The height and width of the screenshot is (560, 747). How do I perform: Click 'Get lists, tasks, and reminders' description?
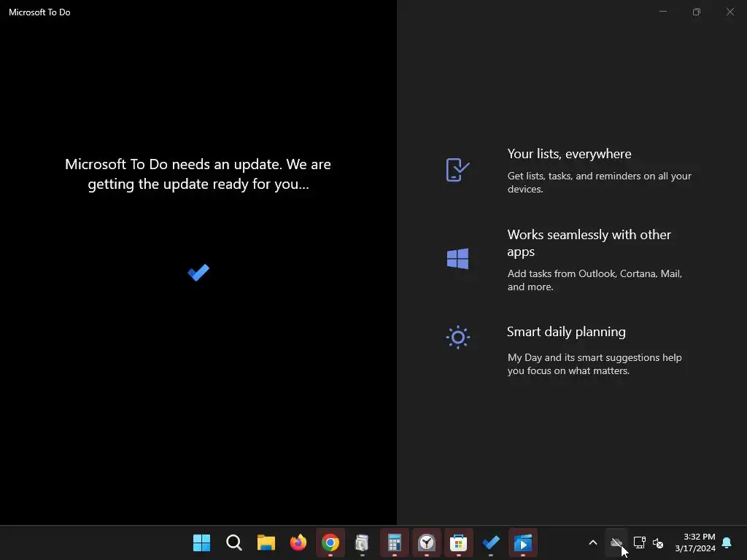600,182
